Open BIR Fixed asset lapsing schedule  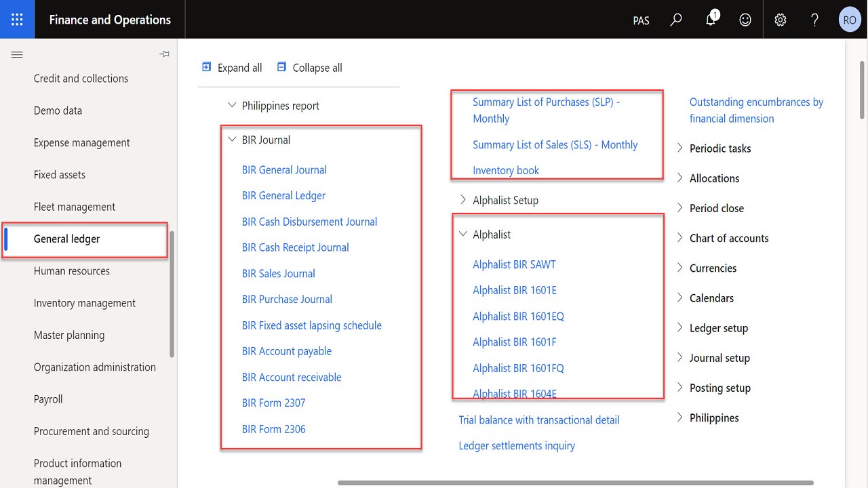312,325
